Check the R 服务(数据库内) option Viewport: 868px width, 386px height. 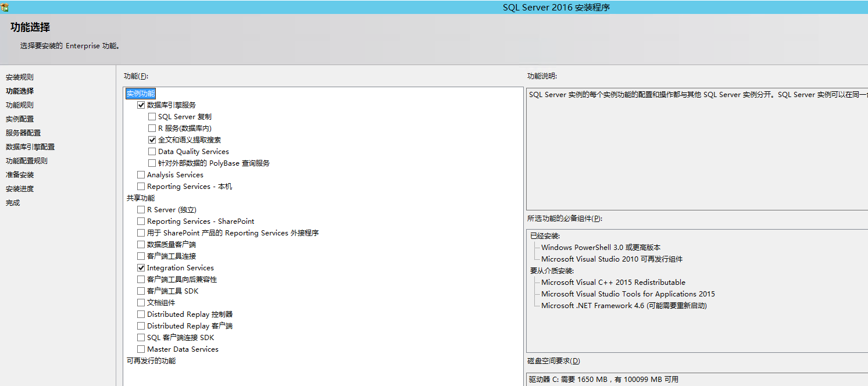[152, 128]
